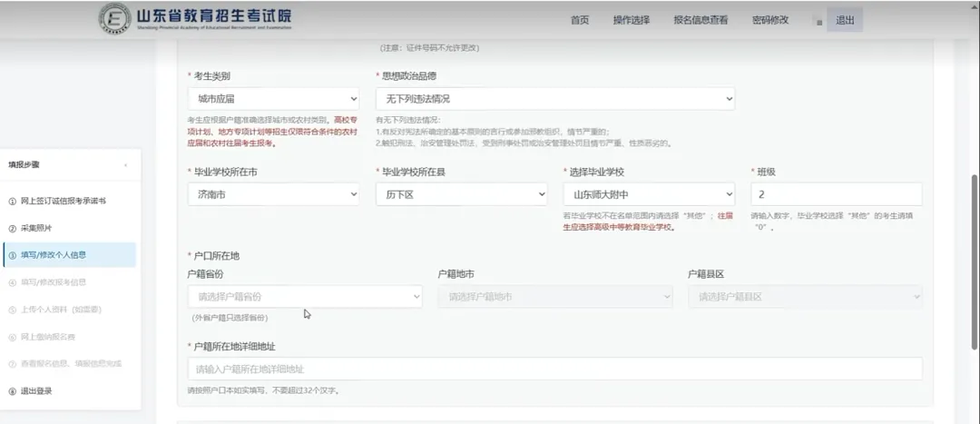Viewport: 980px width, 424px height.
Task: Open 报名信息查看 in the top navigation
Action: click(701, 20)
